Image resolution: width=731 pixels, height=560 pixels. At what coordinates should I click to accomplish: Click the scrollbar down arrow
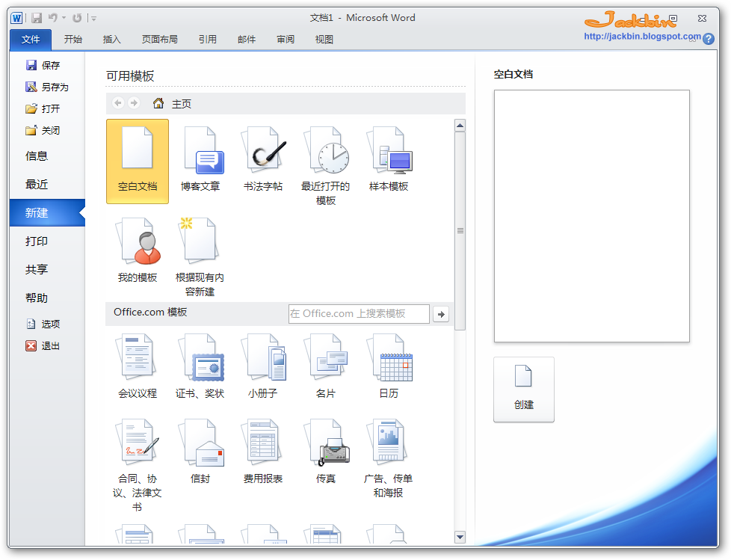tap(460, 537)
